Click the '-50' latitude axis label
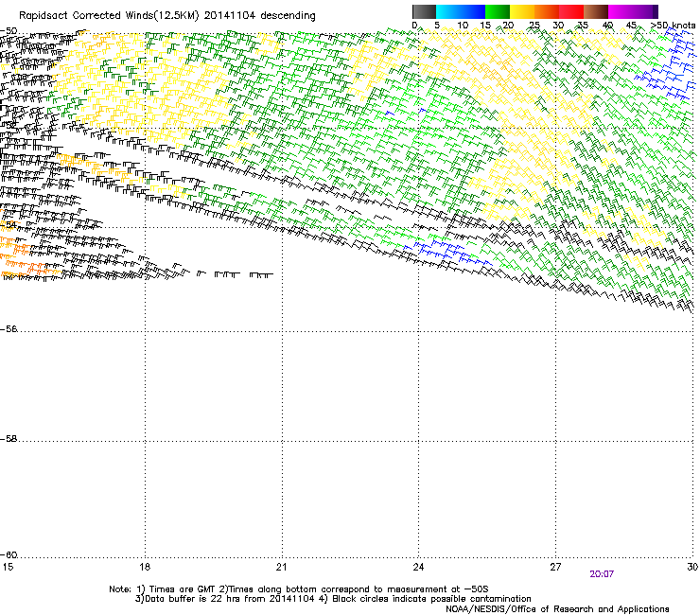The width and height of the screenshot is (700, 615). click(x=9, y=31)
